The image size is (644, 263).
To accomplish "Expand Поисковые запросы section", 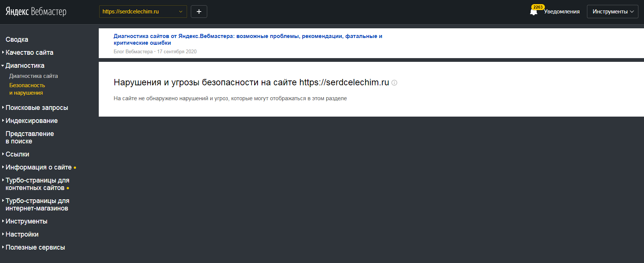I will tap(37, 108).
